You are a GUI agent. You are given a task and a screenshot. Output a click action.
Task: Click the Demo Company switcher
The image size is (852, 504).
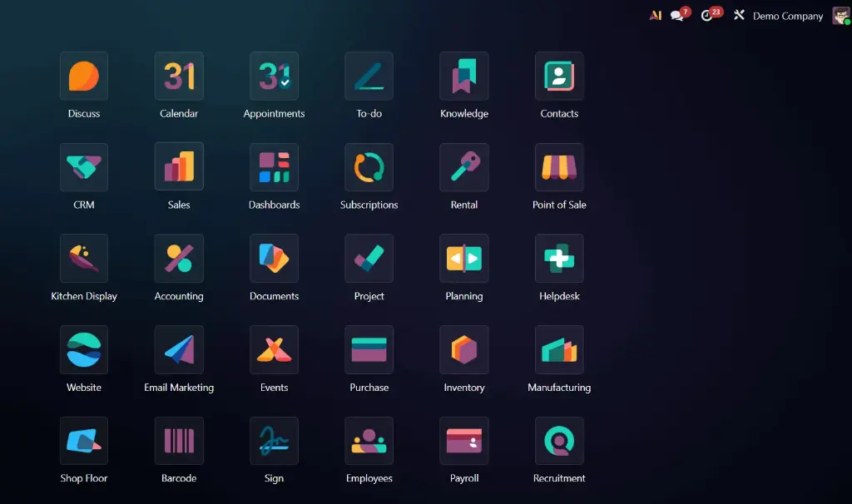pos(787,16)
